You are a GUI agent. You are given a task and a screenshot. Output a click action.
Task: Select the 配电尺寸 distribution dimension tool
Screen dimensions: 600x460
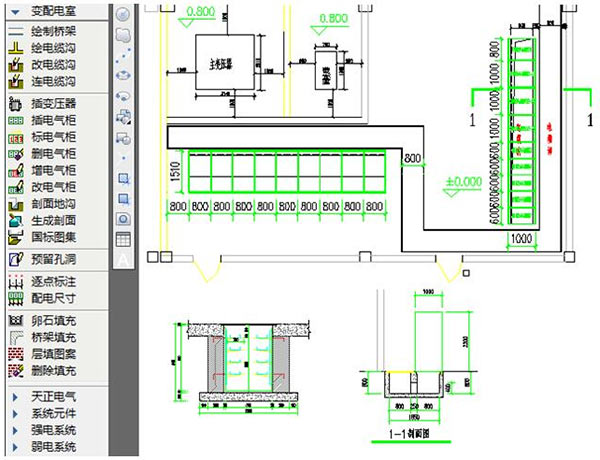point(42,298)
